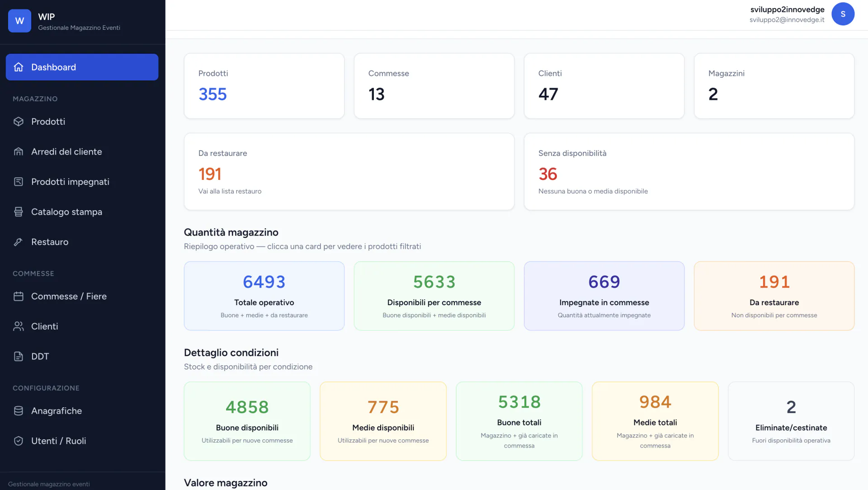Select the Disponibili per commesse 5633 card
Screen dimensions: 868x490
[x=434, y=296]
